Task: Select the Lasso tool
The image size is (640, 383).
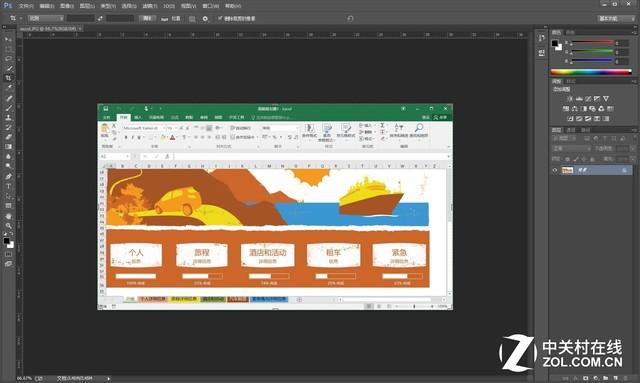Action: (8, 59)
